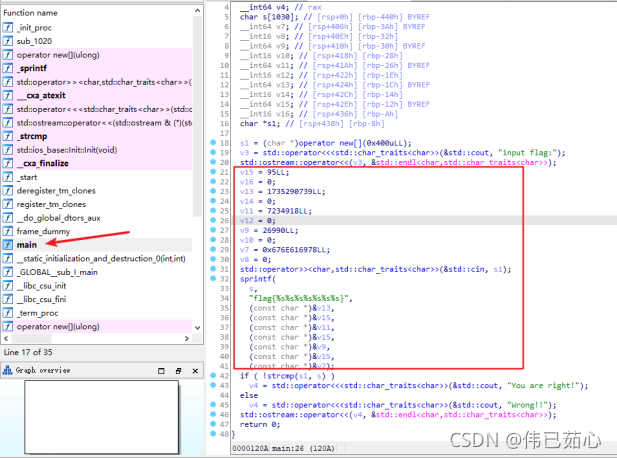Select std::ios_base::Init::Init(void) function
The height and width of the screenshot is (458, 617).
click(67, 150)
